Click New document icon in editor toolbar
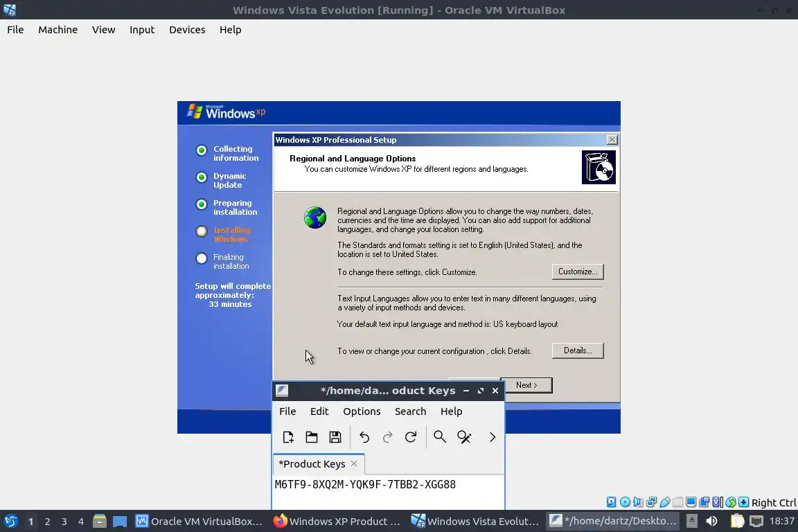 click(x=288, y=437)
